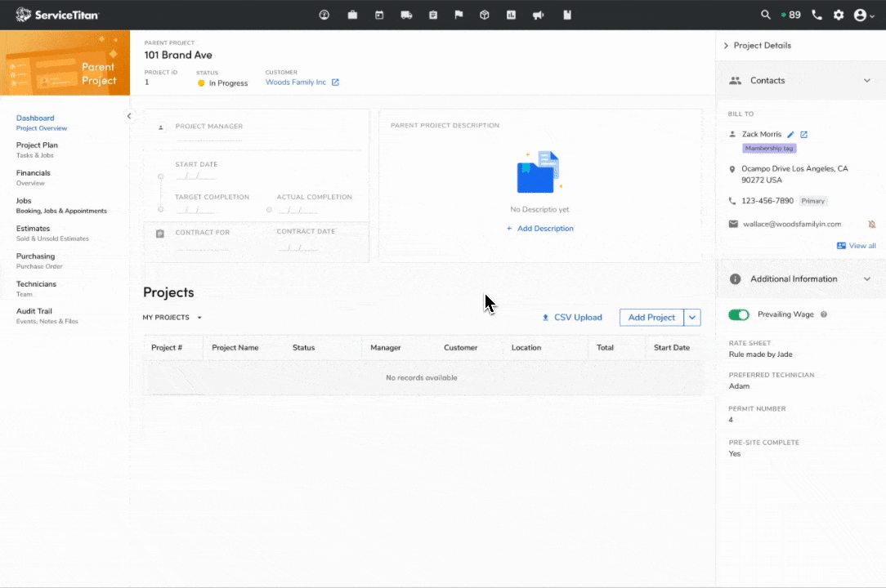The height and width of the screenshot is (588, 886).
Task: Open global search with the magnifier icon
Action: click(766, 15)
